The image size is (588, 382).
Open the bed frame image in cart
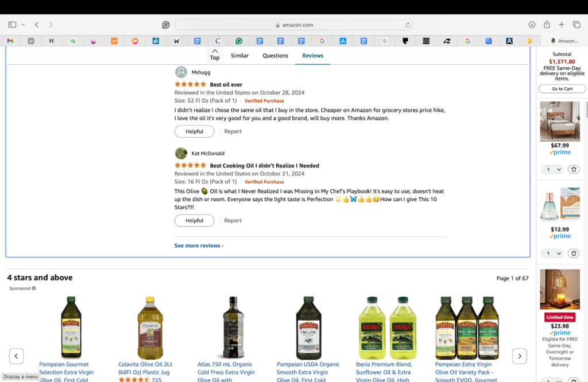(560, 122)
